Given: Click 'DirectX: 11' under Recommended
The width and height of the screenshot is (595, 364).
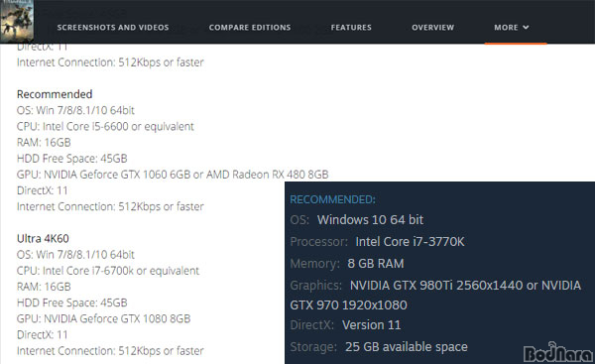Looking at the screenshot, I should pos(42,190).
